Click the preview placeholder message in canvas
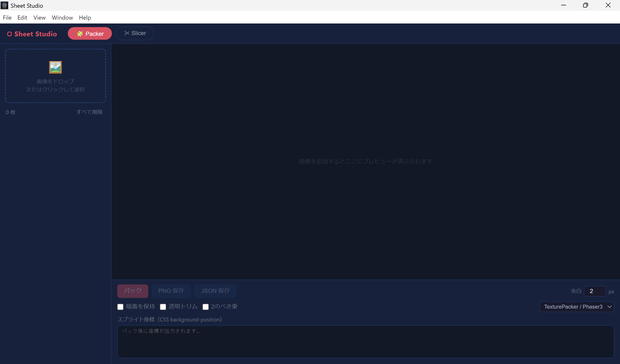620x364 pixels. tap(365, 161)
